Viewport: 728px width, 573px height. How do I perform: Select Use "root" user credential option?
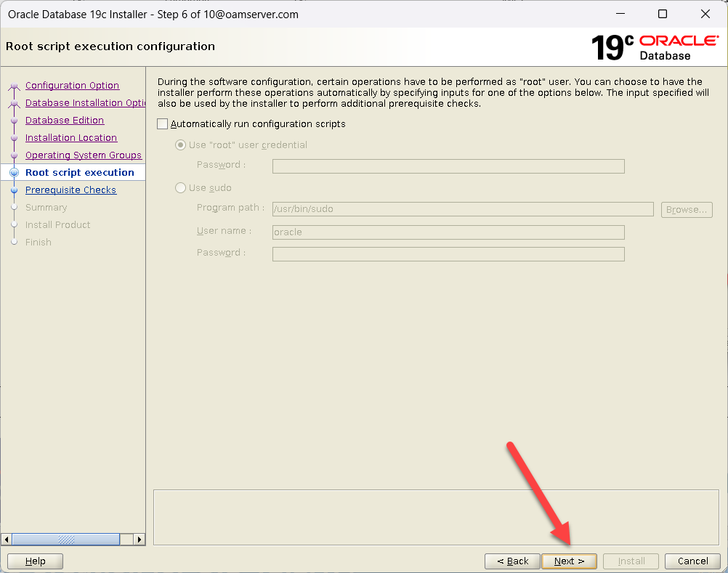click(181, 145)
